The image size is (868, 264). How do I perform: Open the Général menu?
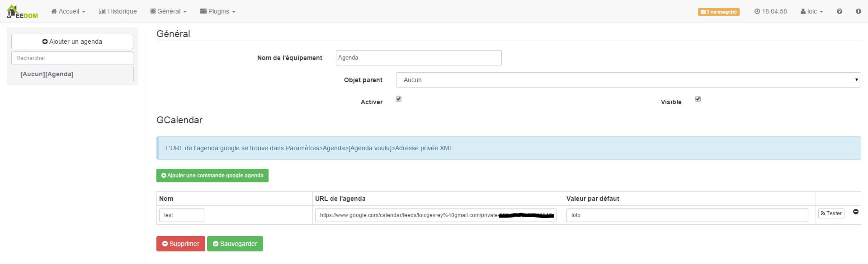(x=168, y=11)
